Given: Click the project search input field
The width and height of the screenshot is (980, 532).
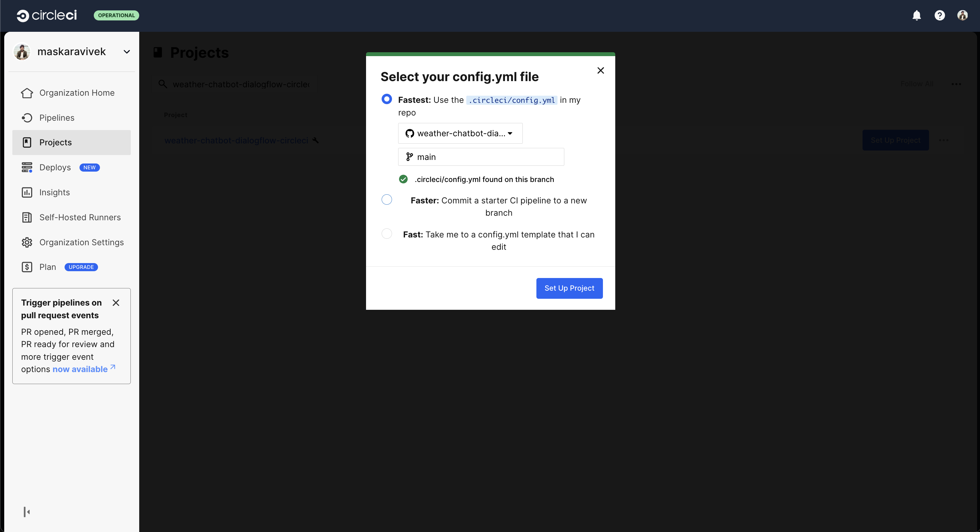Looking at the screenshot, I should pos(240,84).
